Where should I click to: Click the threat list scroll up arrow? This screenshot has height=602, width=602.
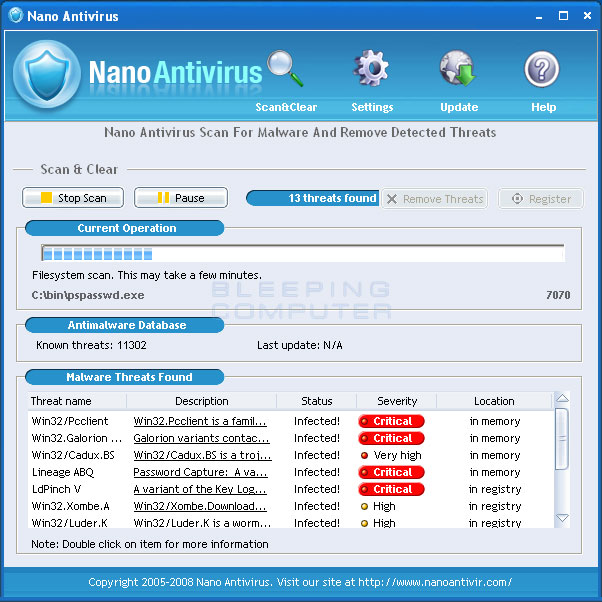tap(562, 399)
